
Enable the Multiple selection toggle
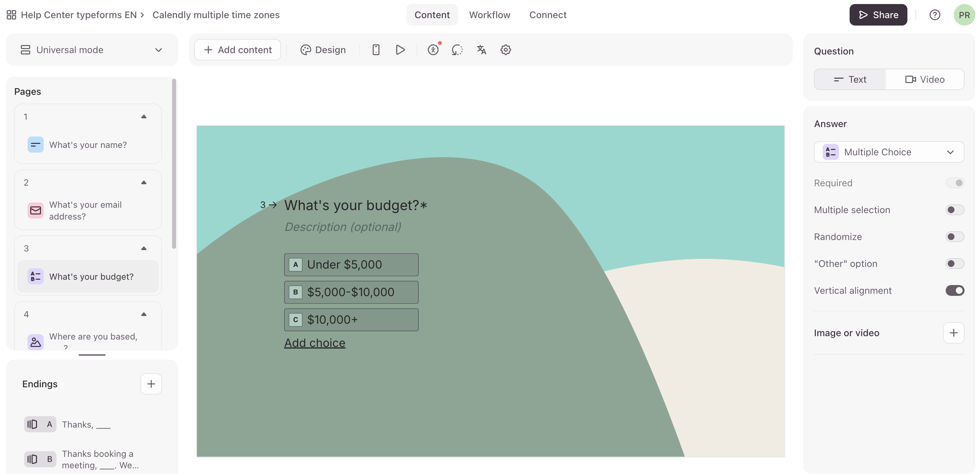pos(954,210)
